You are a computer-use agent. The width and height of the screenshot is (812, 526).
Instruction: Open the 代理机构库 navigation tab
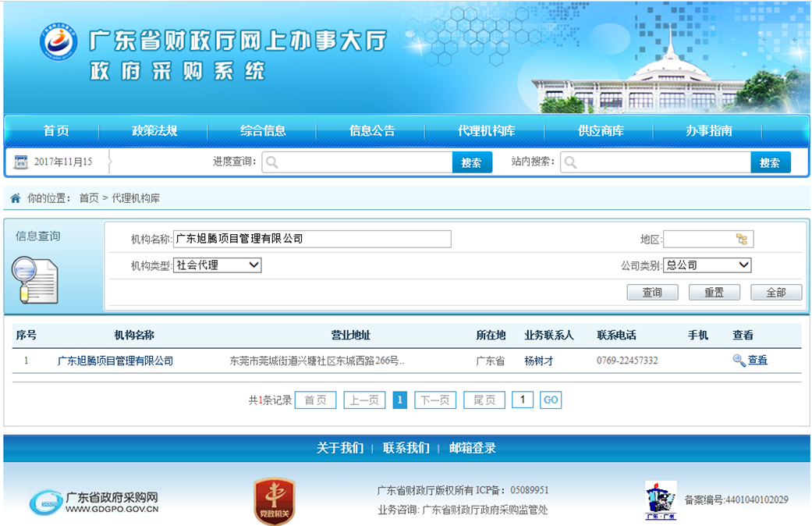(486, 130)
